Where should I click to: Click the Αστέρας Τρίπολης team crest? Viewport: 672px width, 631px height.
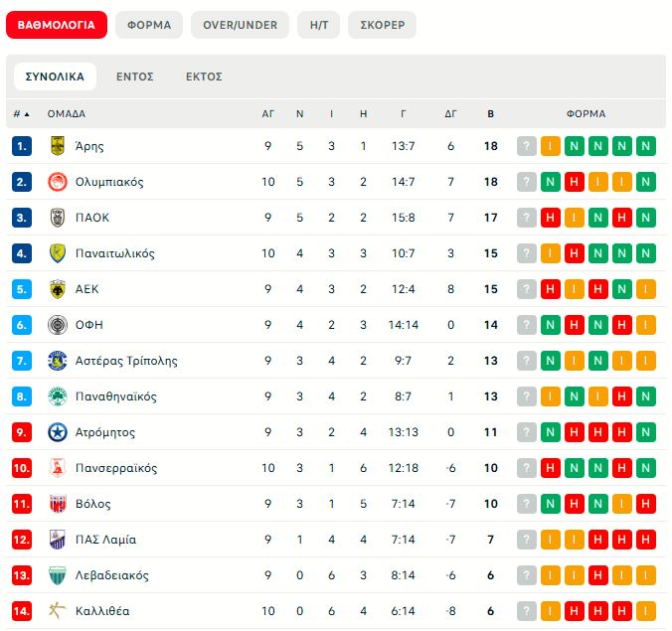click(x=57, y=361)
